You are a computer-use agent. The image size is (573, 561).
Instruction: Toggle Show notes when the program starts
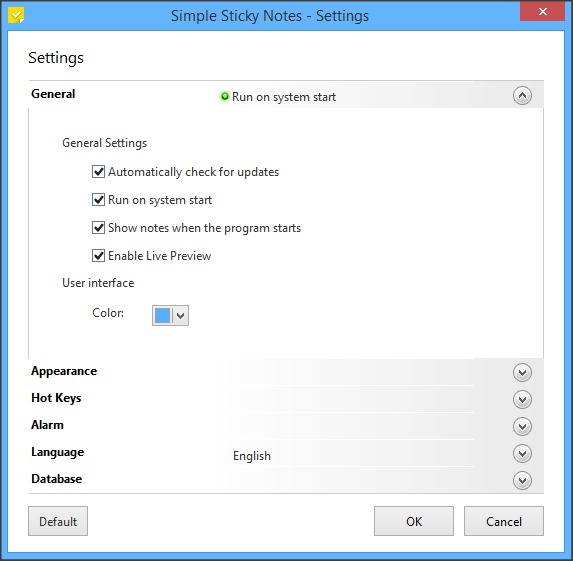point(98,227)
